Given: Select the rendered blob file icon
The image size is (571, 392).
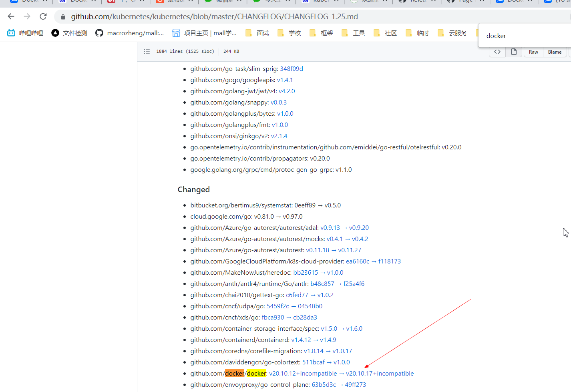Looking at the screenshot, I should [x=514, y=52].
